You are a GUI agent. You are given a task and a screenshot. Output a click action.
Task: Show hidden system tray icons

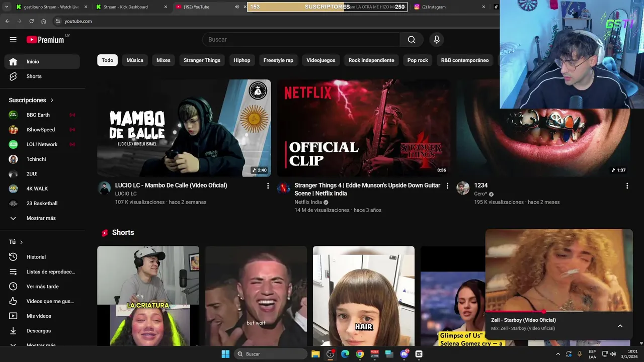click(557, 354)
